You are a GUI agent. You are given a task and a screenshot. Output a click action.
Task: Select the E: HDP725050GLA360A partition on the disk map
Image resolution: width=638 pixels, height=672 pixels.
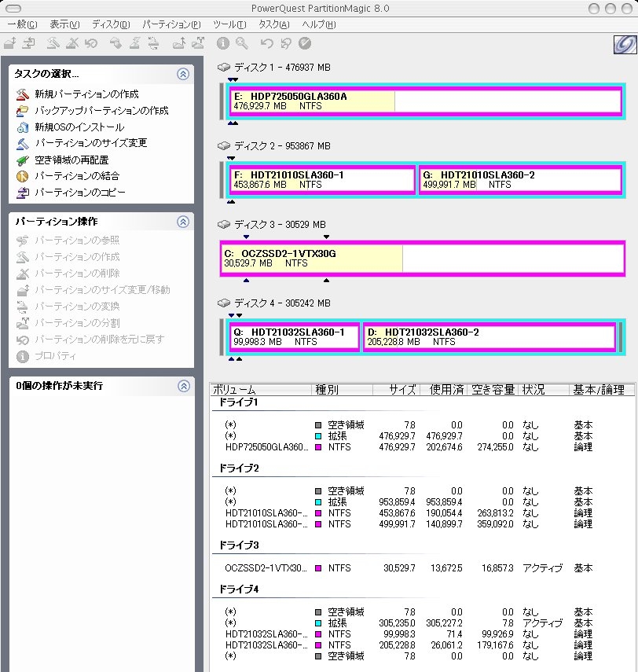pyautogui.click(x=426, y=101)
